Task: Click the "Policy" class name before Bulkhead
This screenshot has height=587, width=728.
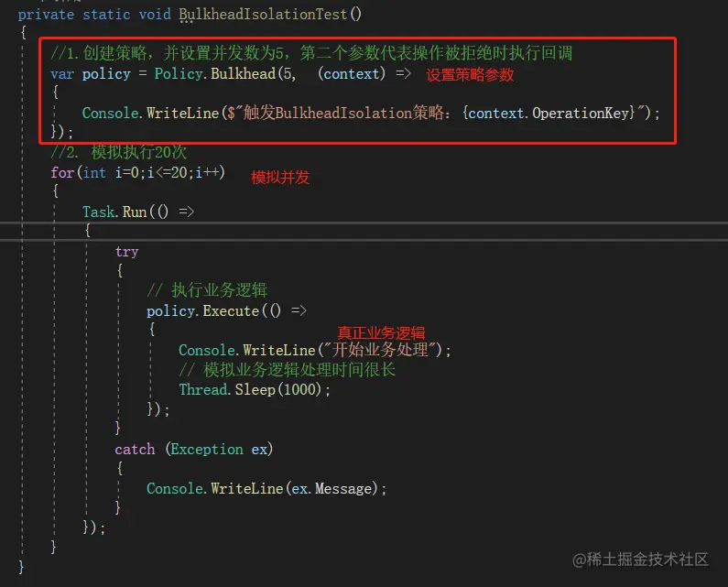Action: pos(179,74)
